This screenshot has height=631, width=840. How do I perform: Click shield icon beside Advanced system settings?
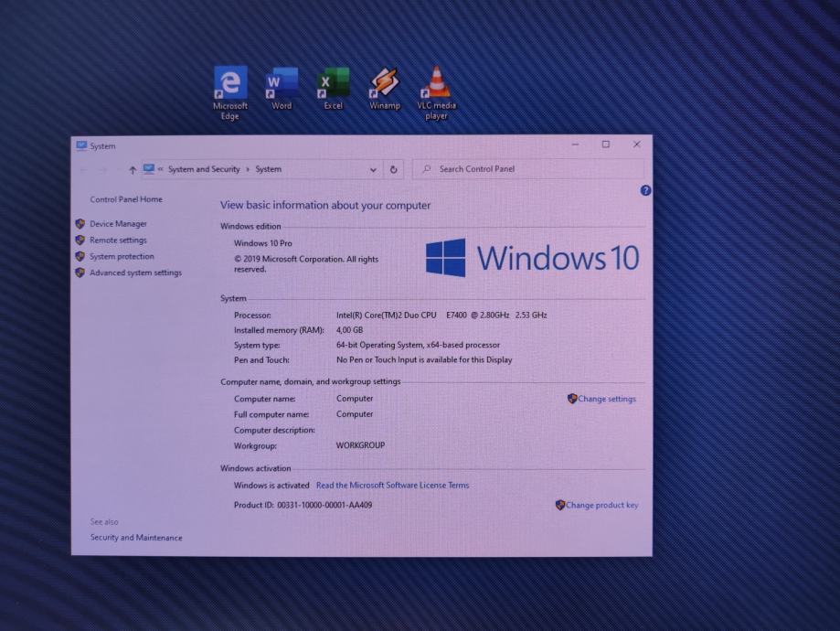(x=80, y=273)
